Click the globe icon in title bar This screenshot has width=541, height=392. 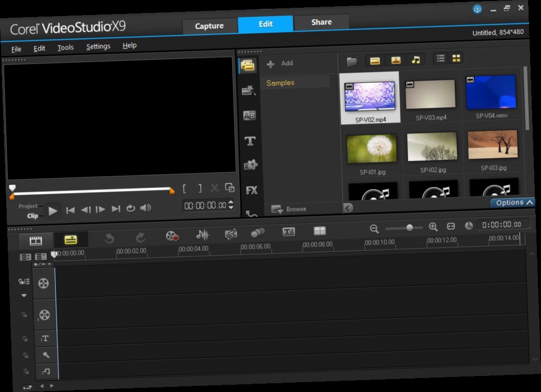(x=477, y=9)
